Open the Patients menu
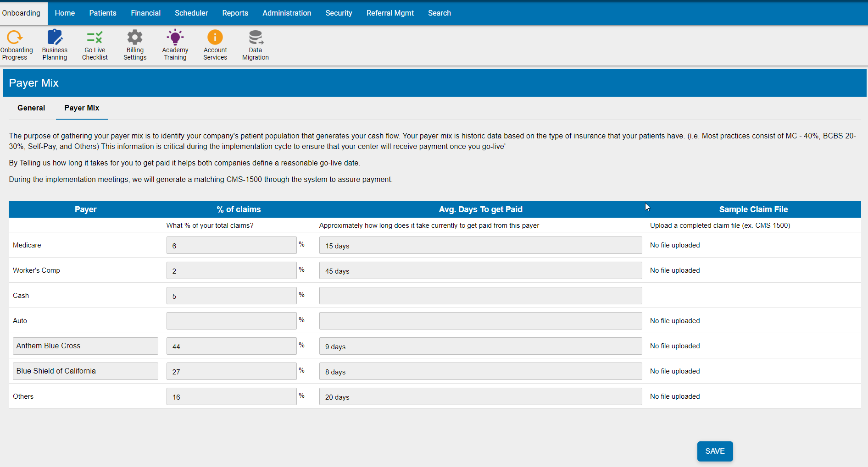868x467 pixels. 103,13
